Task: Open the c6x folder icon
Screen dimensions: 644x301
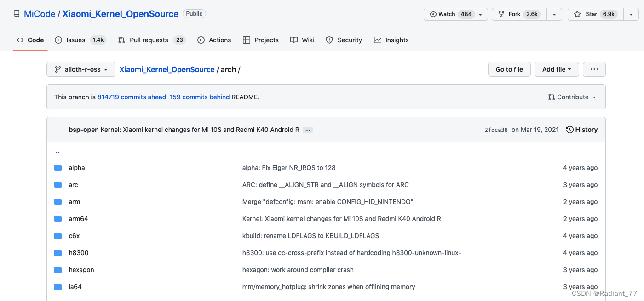Action: point(58,236)
